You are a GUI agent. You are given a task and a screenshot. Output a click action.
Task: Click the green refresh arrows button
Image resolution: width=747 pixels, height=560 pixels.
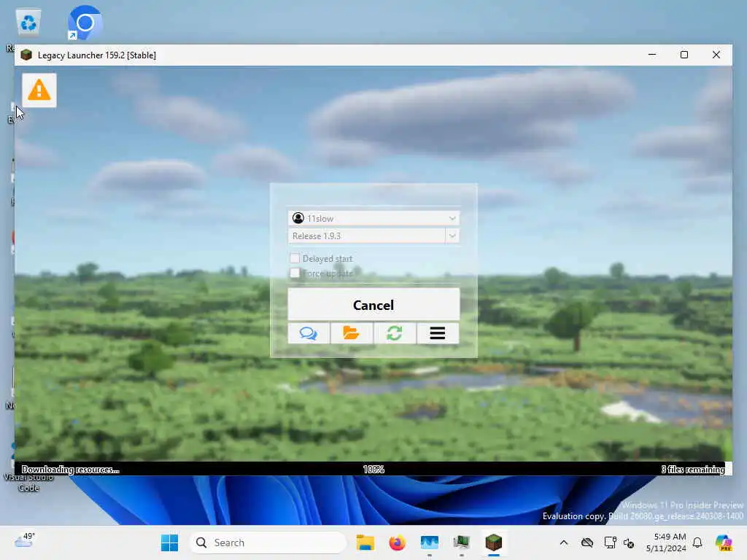pyautogui.click(x=395, y=333)
